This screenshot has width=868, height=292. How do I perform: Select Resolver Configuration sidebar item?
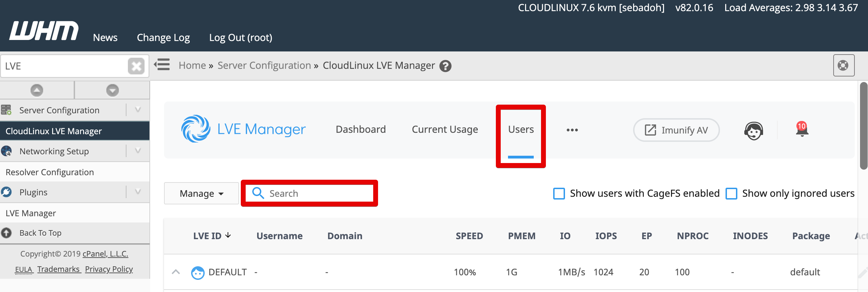point(75,172)
